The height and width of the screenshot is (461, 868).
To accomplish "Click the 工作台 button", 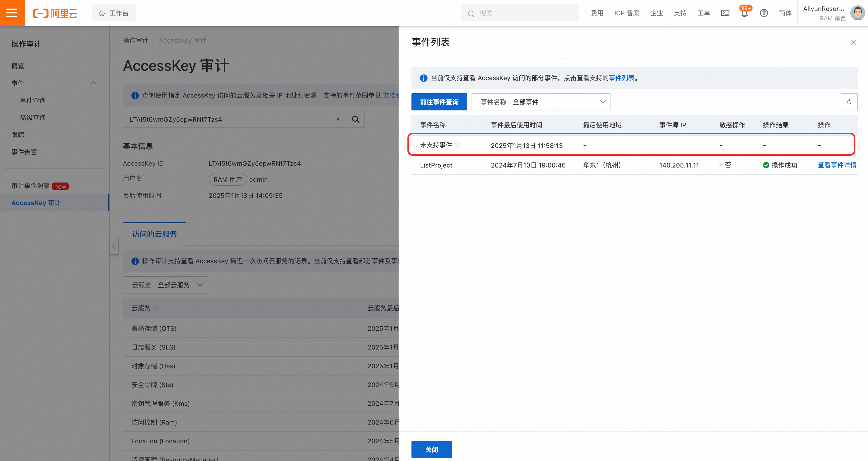I will (x=113, y=13).
